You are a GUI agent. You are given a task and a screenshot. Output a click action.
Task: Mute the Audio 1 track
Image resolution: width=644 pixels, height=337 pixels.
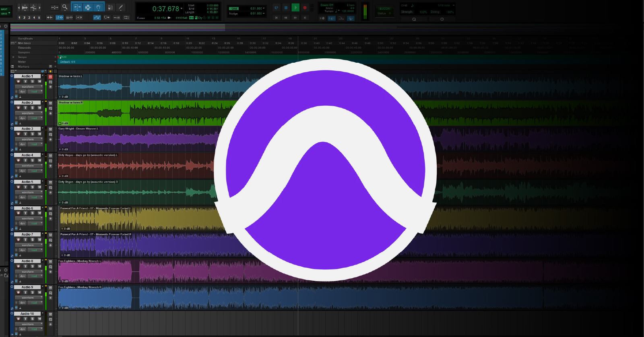pos(39,81)
